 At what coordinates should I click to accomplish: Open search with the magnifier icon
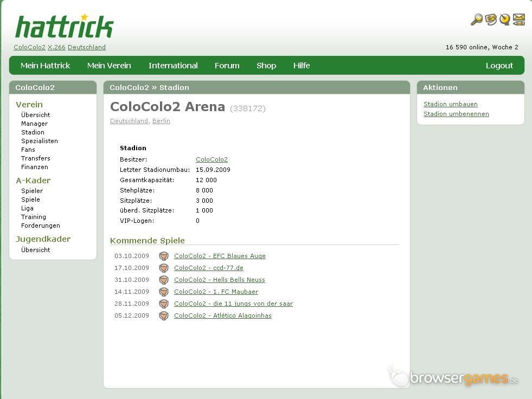click(x=477, y=20)
